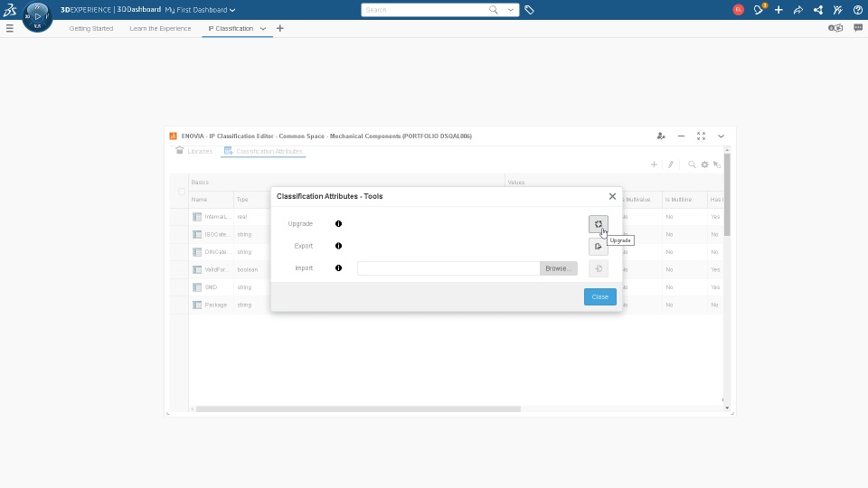Open notifications icon with badge

(759, 9)
